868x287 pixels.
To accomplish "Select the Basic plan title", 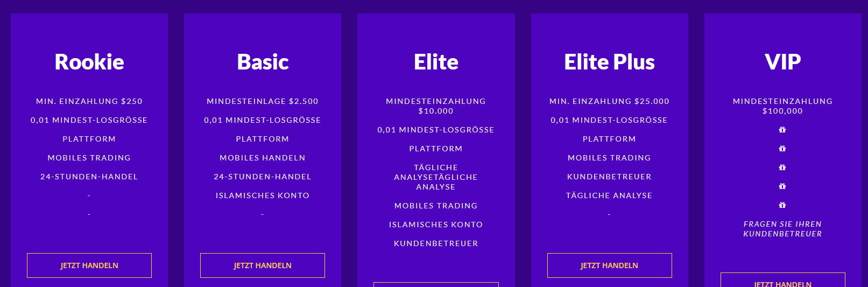I will (x=263, y=62).
